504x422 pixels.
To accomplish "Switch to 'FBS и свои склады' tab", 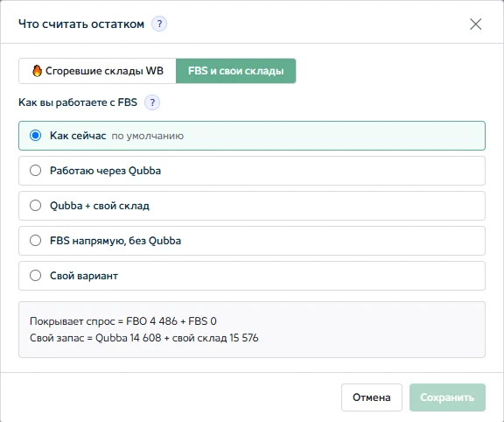I will pos(236,71).
